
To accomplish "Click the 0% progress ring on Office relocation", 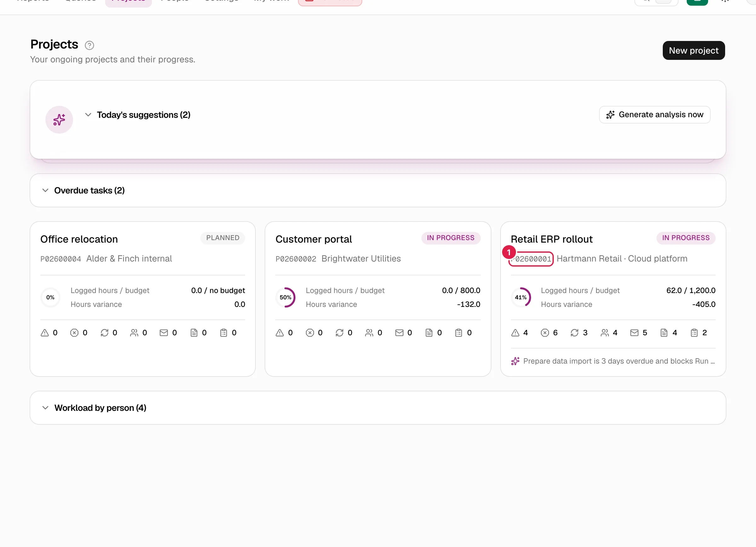I will click(x=50, y=297).
